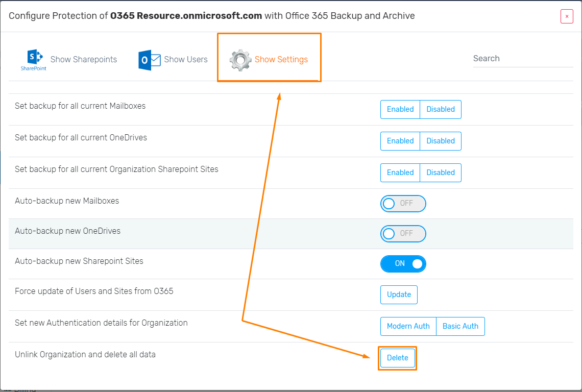Click the settings gear icon
The height and width of the screenshot is (392, 582).
point(240,60)
